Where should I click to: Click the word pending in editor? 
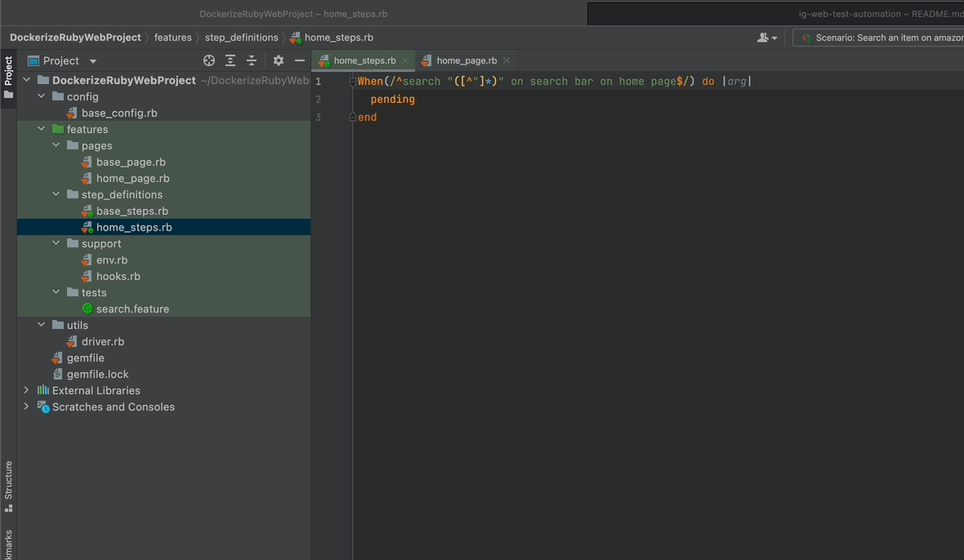point(392,100)
